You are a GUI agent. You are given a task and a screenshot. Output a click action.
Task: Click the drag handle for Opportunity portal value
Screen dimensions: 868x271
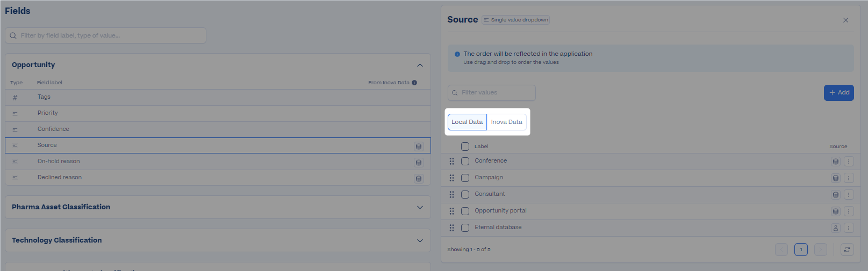click(x=452, y=211)
